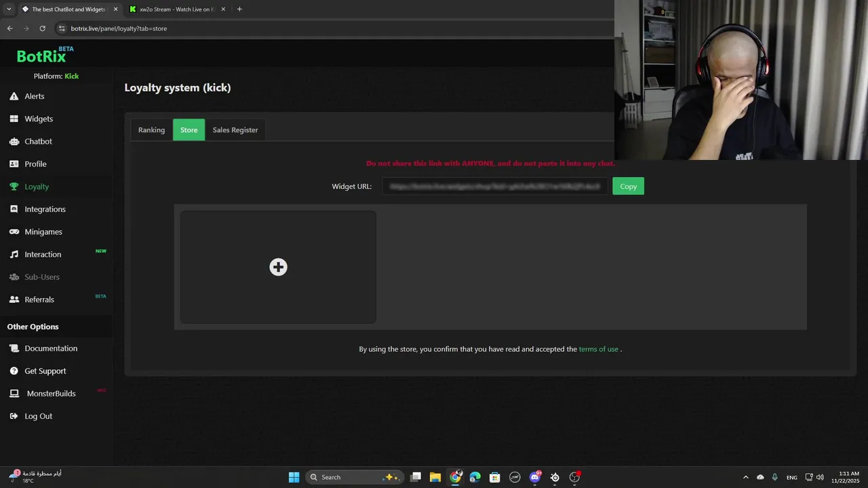Open OBS Studio from taskbar
The width and height of the screenshot is (868, 488).
(x=575, y=477)
